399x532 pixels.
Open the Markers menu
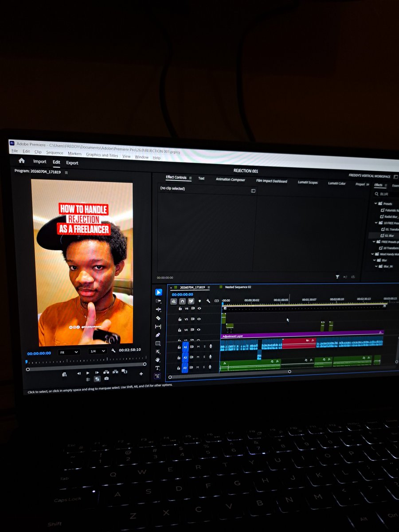(x=74, y=153)
